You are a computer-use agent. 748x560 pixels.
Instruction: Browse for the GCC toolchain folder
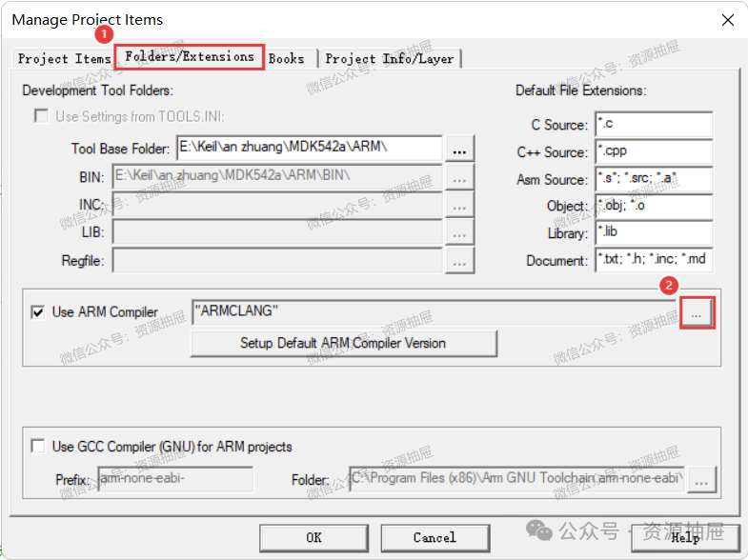pos(701,479)
